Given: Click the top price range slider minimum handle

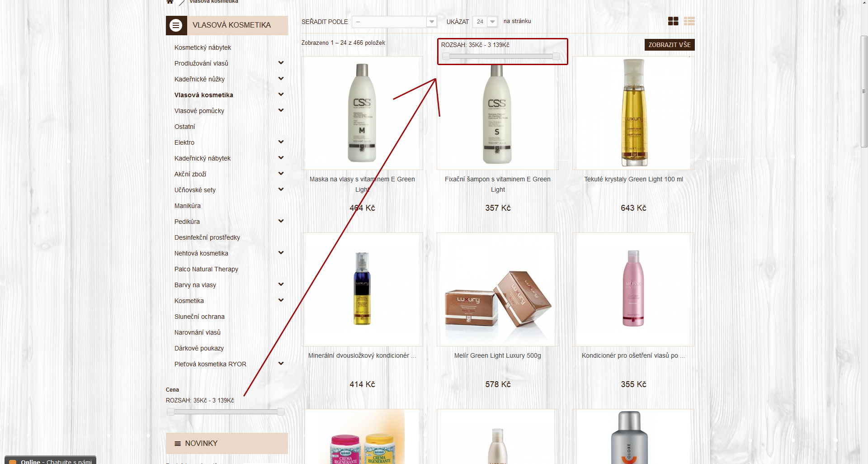Looking at the screenshot, I should tap(446, 56).
